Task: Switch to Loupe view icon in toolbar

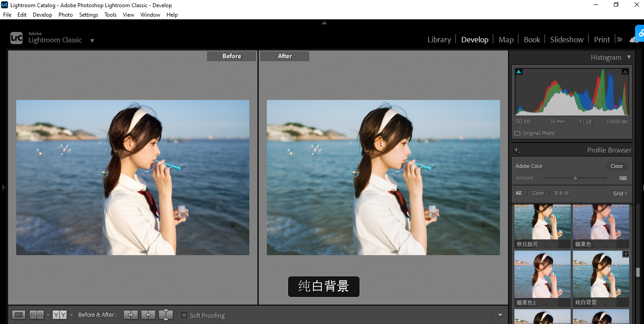Action: (18, 315)
